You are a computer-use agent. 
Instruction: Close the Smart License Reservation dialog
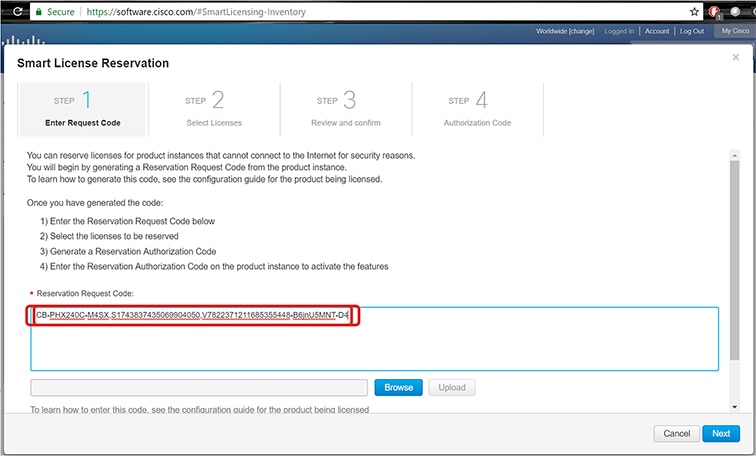735,57
